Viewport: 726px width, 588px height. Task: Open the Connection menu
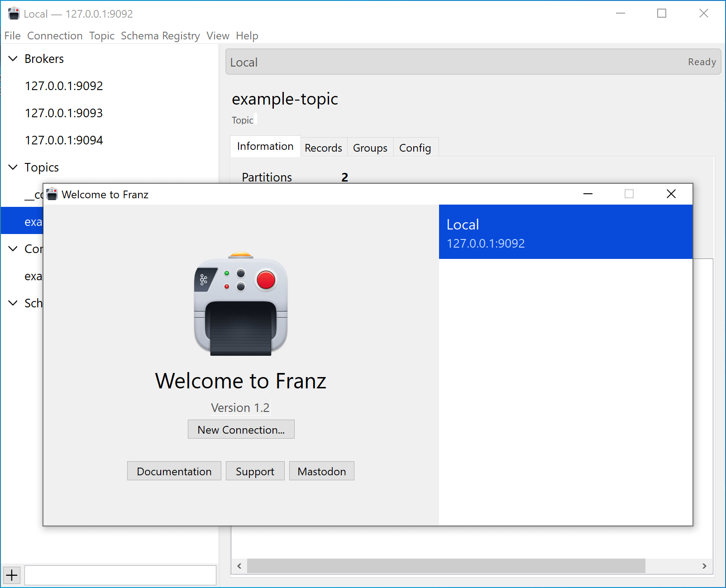coord(55,36)
